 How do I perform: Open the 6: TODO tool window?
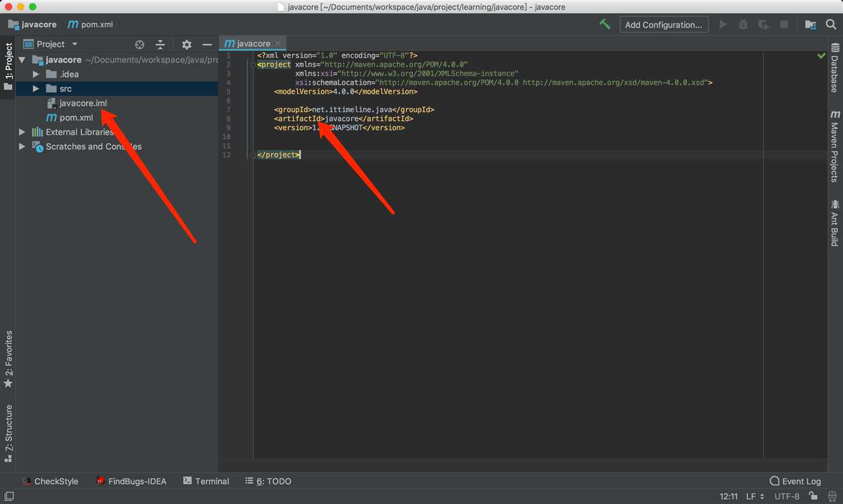point(268,481)
